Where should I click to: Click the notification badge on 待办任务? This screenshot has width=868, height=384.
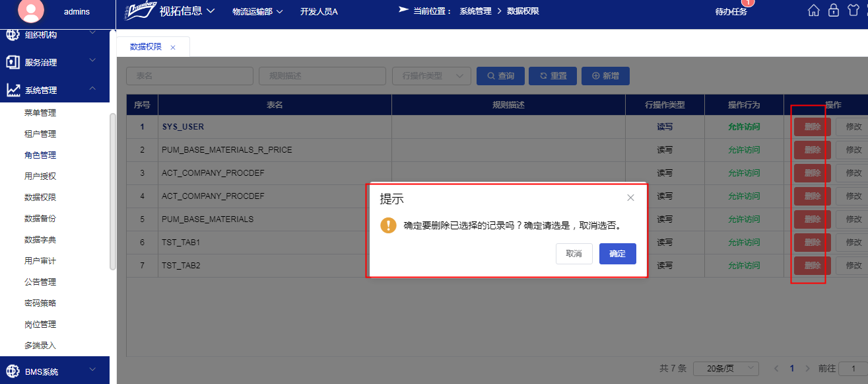pyautogui.click(x=748, y=3)
